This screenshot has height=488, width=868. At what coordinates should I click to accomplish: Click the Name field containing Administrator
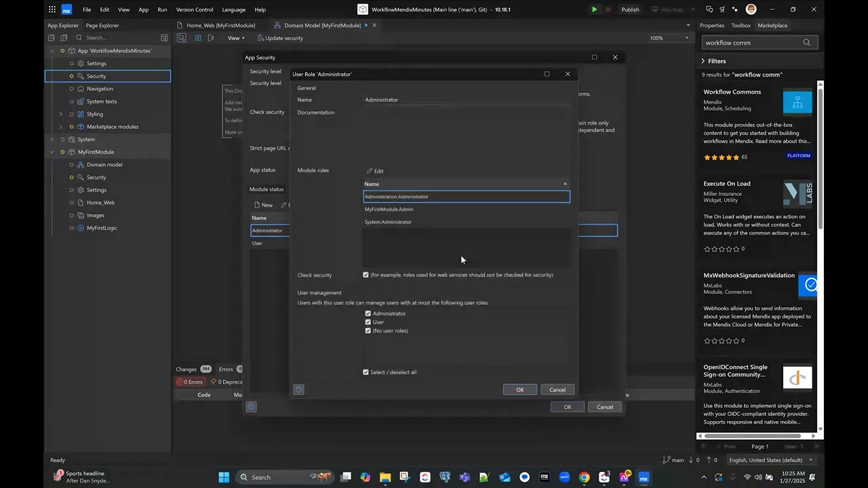click(467, 100)
